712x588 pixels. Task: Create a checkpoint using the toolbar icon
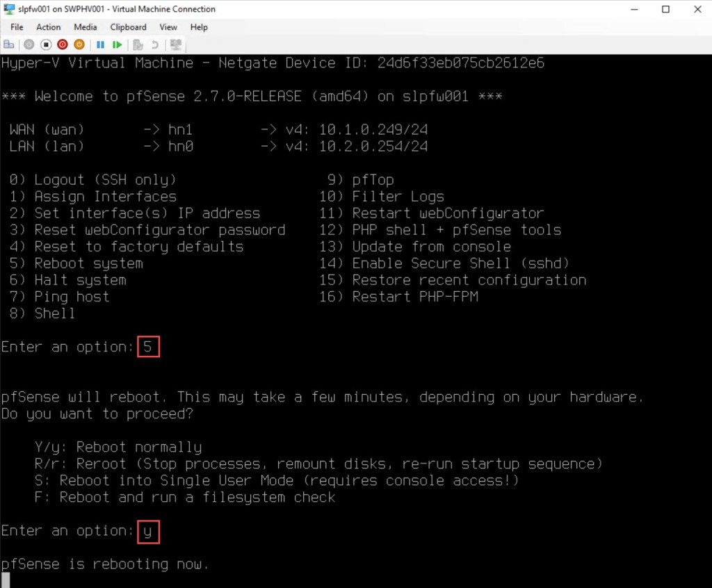click(138, 44)
